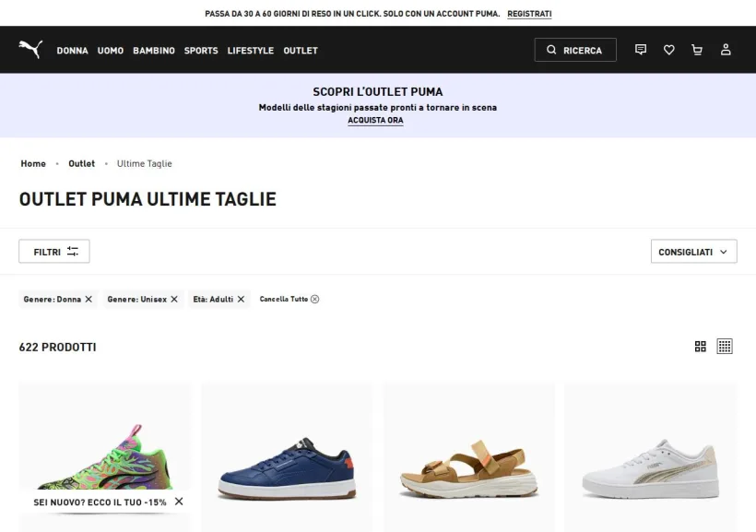Open the shopping cart icon

tap(697, 50)
